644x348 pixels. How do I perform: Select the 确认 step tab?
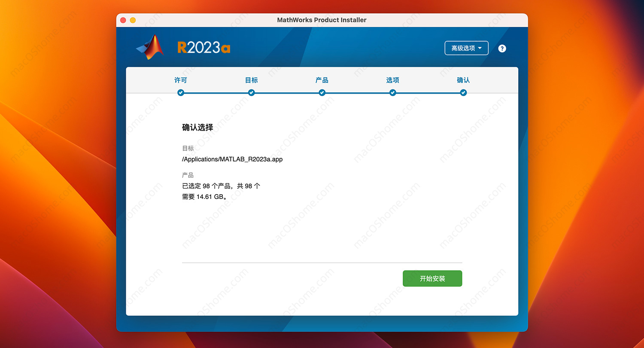tap(463, 80)
